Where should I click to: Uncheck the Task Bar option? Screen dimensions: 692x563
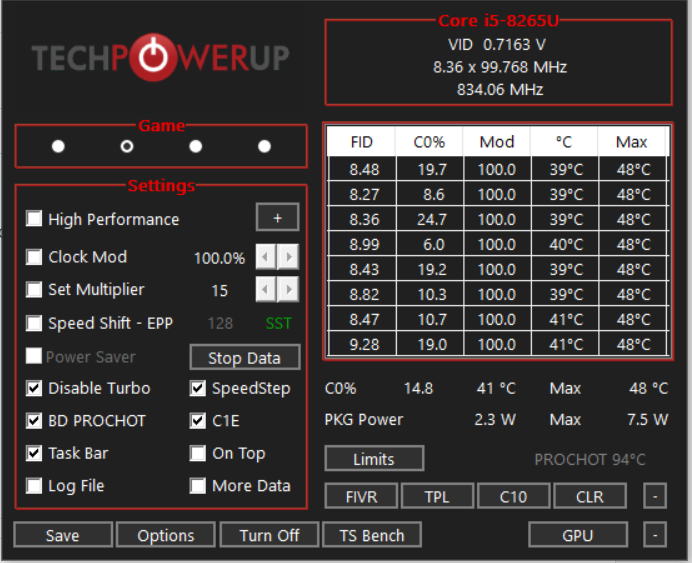34,453
